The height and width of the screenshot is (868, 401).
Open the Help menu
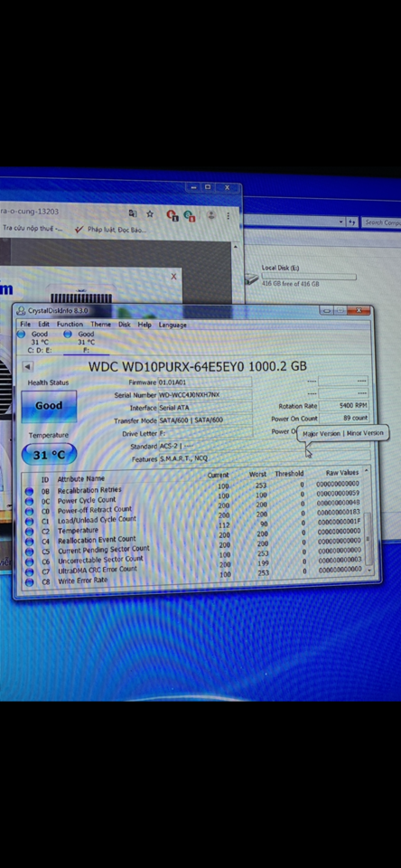[x=145, y=325]
